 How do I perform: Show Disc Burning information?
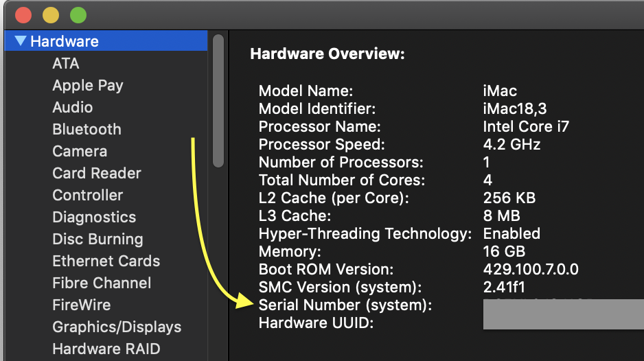point(97,239)
